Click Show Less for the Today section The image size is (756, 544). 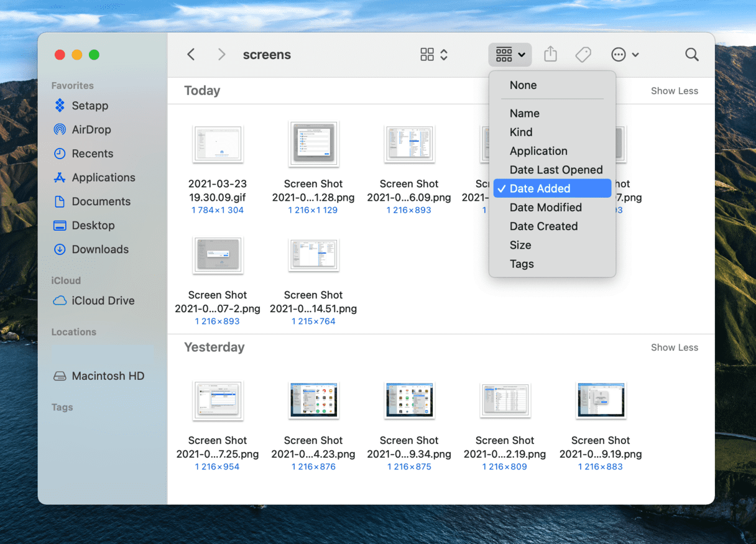[675, 91]
